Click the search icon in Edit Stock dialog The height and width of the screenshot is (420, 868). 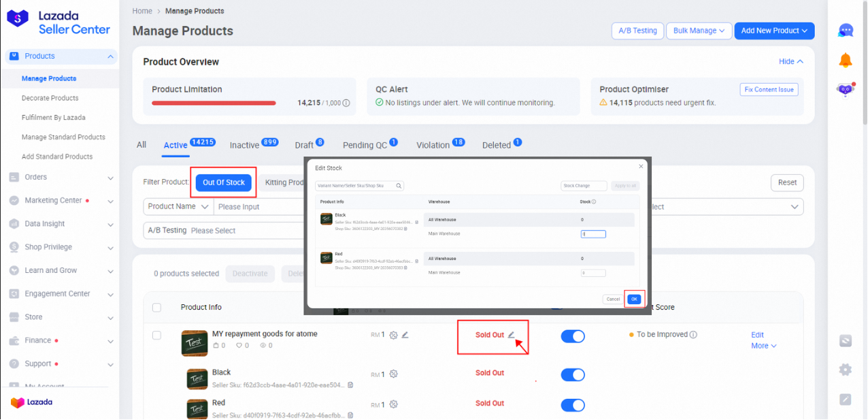point(399,186)
